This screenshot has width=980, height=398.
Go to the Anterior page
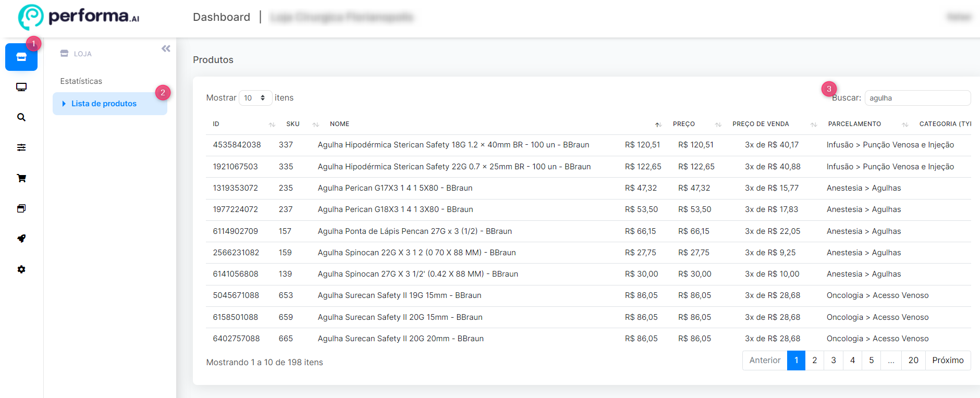tap(765, 360)
